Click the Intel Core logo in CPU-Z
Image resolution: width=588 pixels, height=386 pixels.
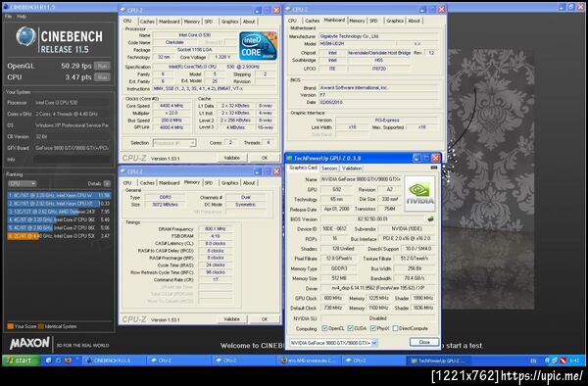258,46
